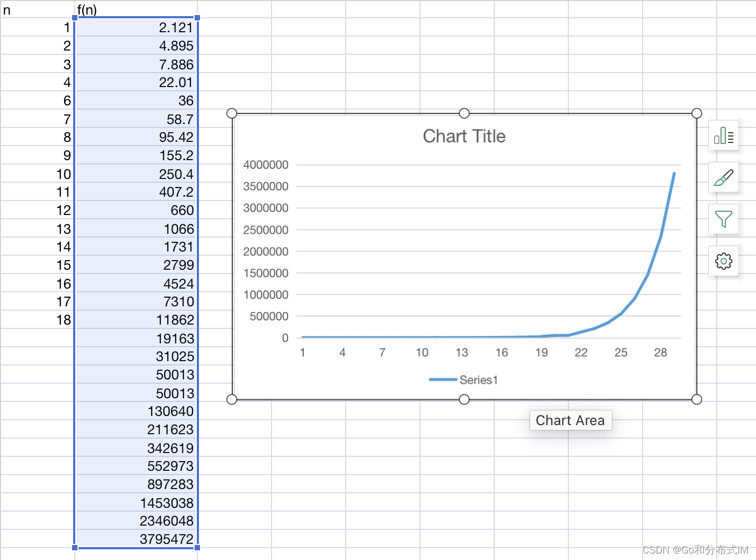Viewport: 756px width, 560px height.
Task: Open the chart settings gear button
Action: [724, 261]
